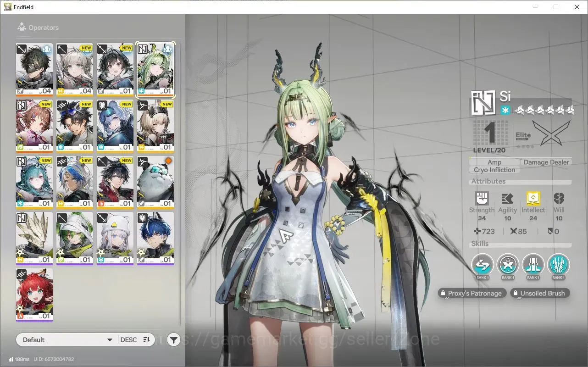Image resolution: width=588 pixels, height=367 pixels.
Task: Open the butterfly-shaped skill icon
Action: (508, 265)
